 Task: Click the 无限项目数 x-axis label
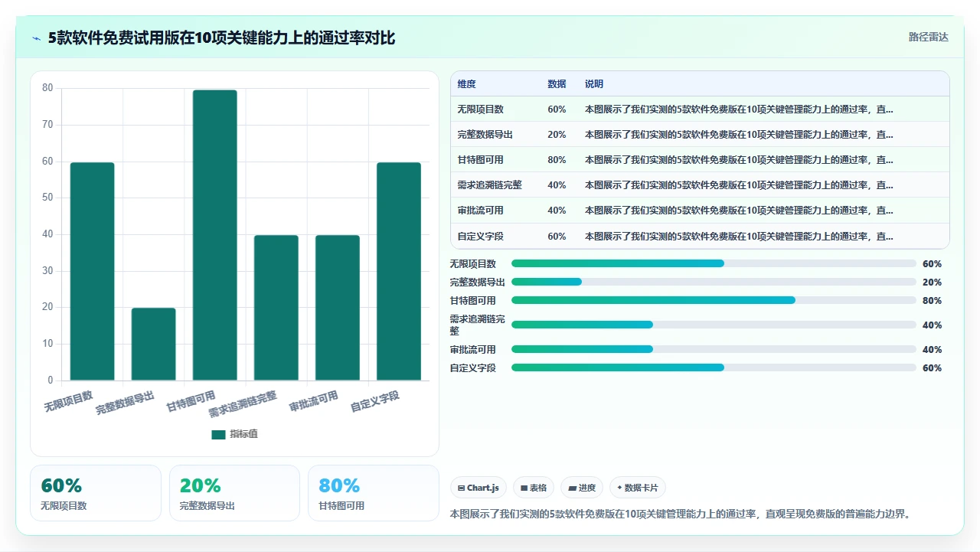(x=68, y=401)
